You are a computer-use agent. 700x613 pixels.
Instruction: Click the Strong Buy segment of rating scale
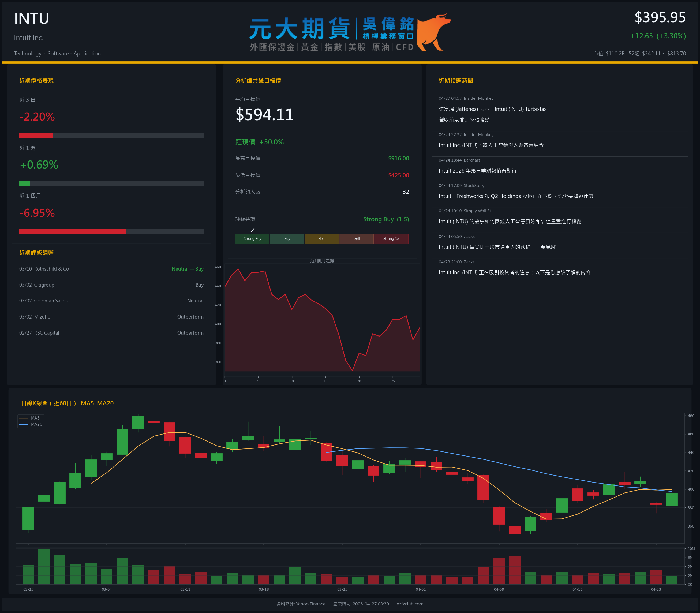coord(252,239)
